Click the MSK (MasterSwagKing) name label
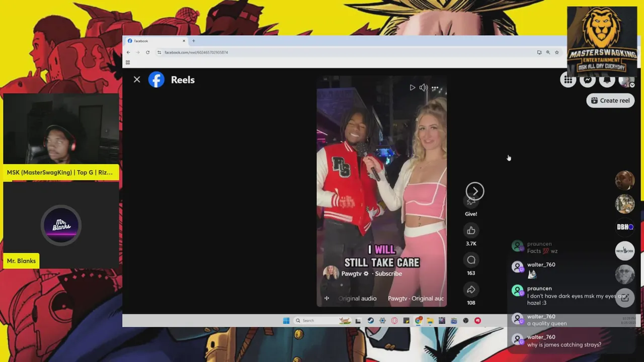 [60, 172]
